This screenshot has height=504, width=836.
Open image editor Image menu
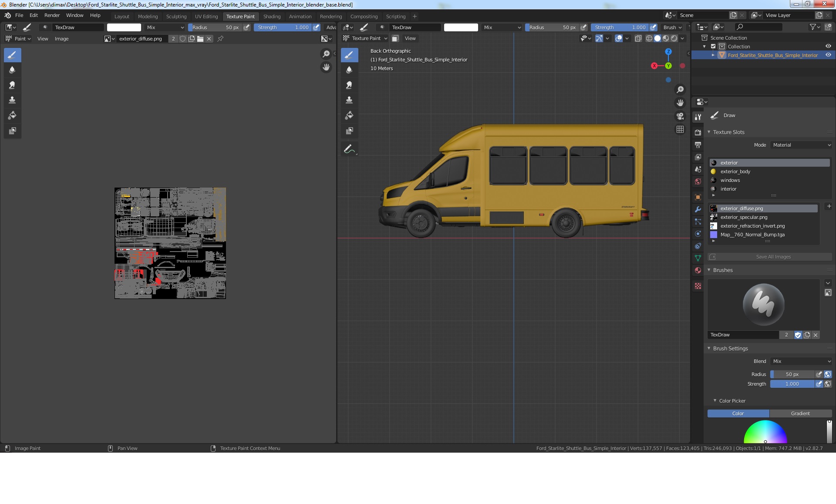pyautogui.click(x=61, y=39)
